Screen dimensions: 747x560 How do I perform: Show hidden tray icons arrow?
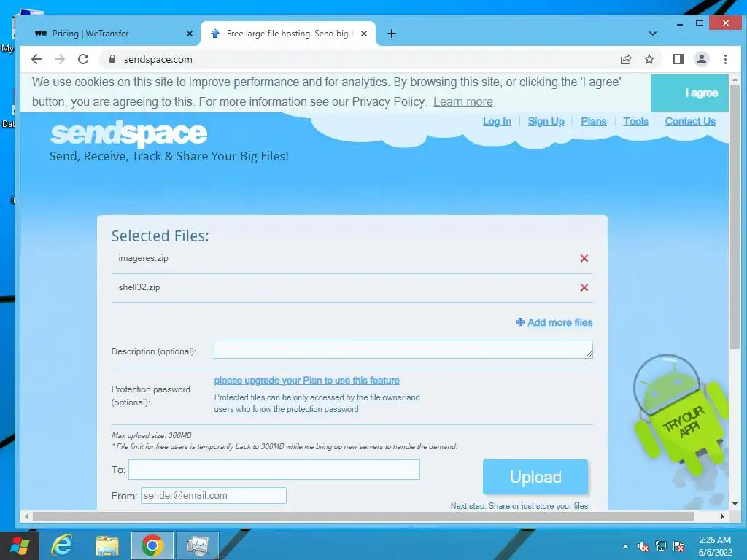coord(625,546)
